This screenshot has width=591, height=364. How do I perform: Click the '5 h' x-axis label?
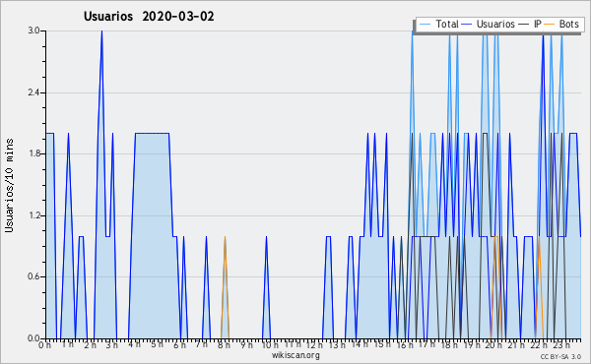click(157, 344)
